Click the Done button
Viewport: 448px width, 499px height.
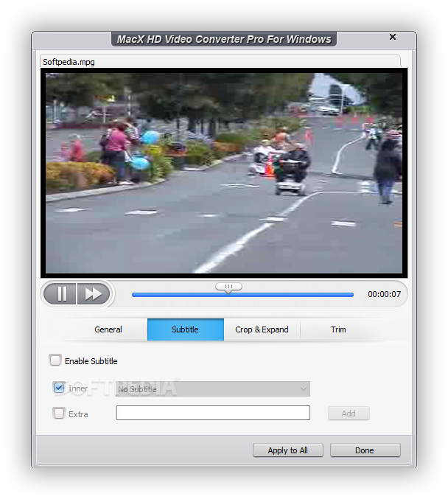pyautogui.click(x=365, y=450)
